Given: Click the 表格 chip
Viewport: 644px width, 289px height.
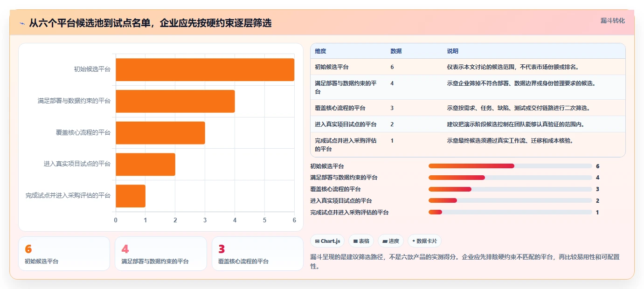Looking at the screenshot, I should [361, 241].
